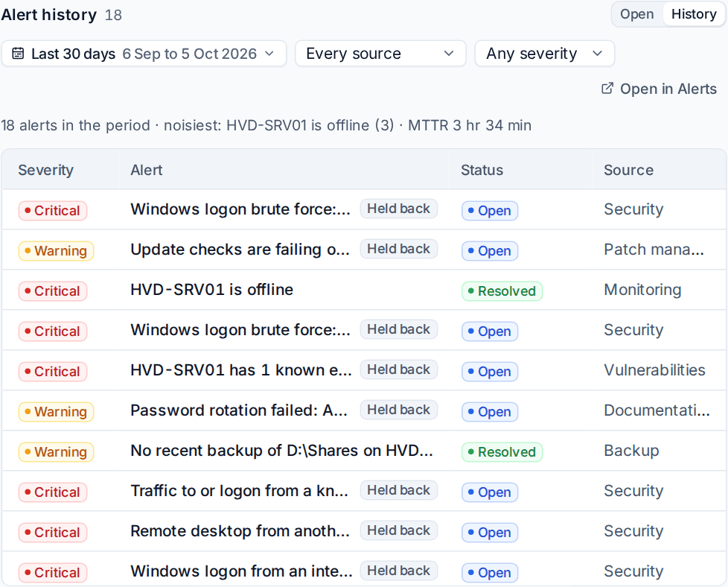Click the Open in Alerts link
The height and width of the screenshot is (587, 728).
pyautogui.click(x=659, y=89)
